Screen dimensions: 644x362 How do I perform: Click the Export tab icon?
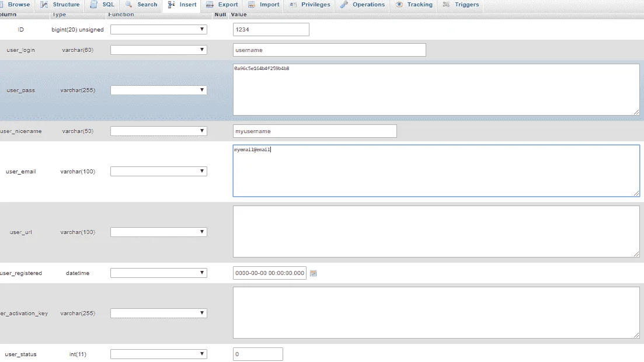pyautogui.click(x=210, y=5)
